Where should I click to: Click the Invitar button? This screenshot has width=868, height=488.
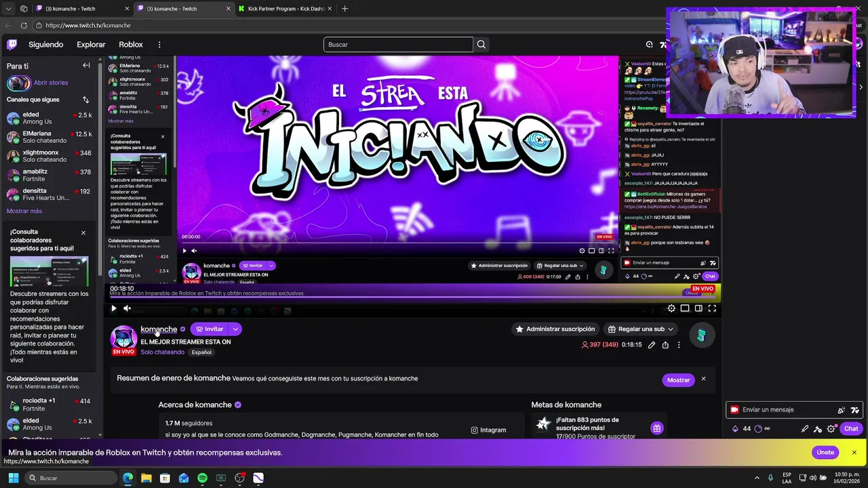click(x=210, y=329)
